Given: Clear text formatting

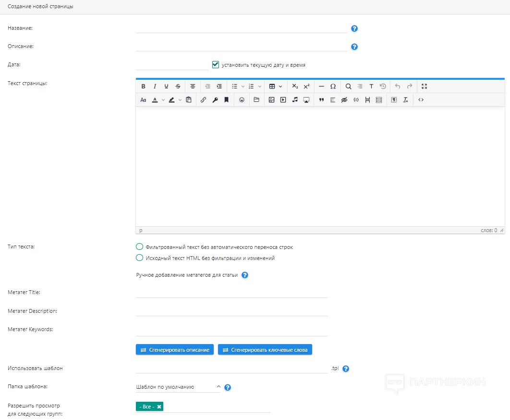Looking at the screenshot, I should click(406, 100).
